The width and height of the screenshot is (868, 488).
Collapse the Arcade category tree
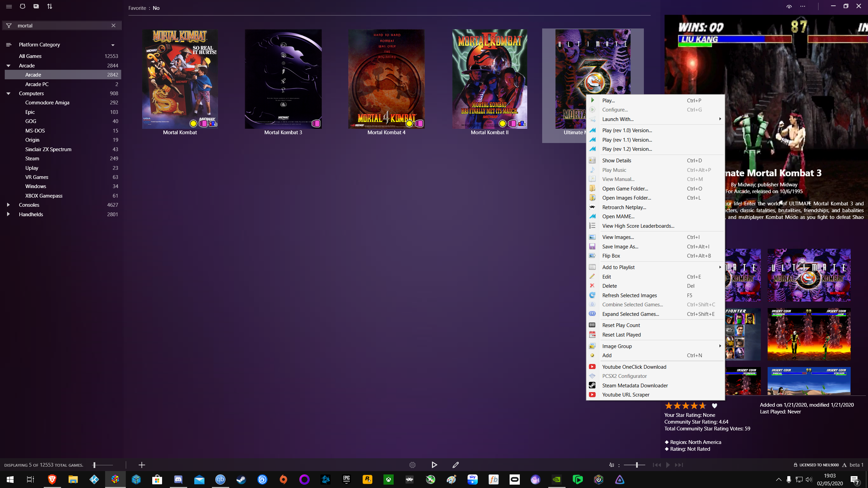pos(8,66)
